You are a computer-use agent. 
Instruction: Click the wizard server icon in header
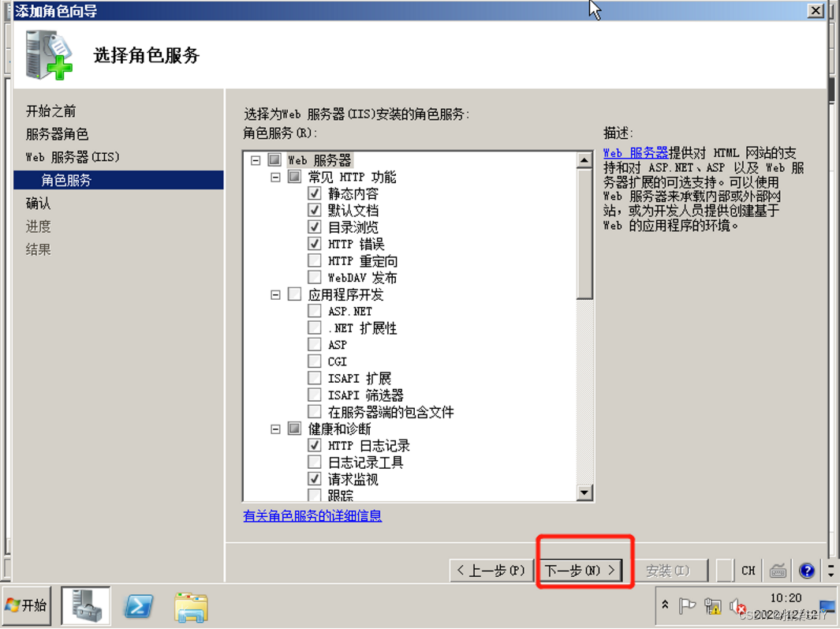48,55
